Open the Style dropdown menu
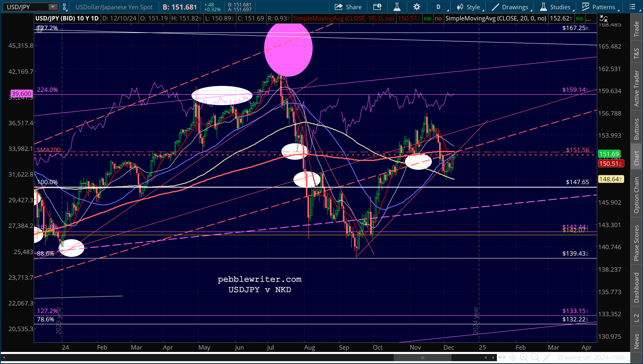This screenshot has height=364, width=643. (470, 7)
